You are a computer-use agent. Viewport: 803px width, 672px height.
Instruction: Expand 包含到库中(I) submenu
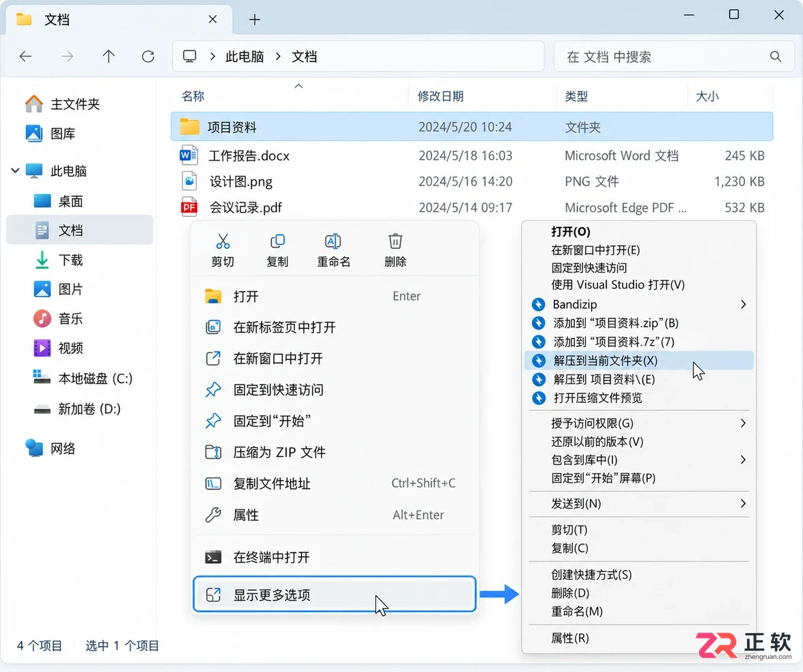click(743, 460)
